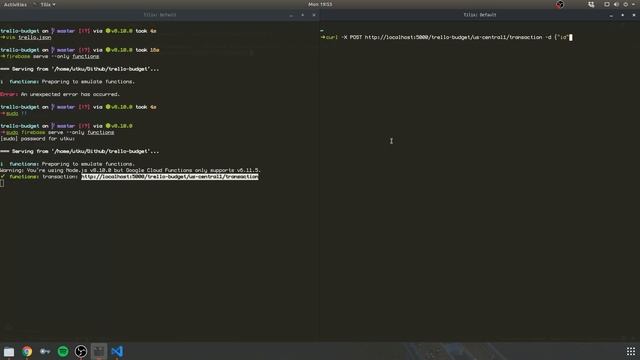Click the curl command line in right terminal
640x360 pixels.
click(x=446, y=37)
